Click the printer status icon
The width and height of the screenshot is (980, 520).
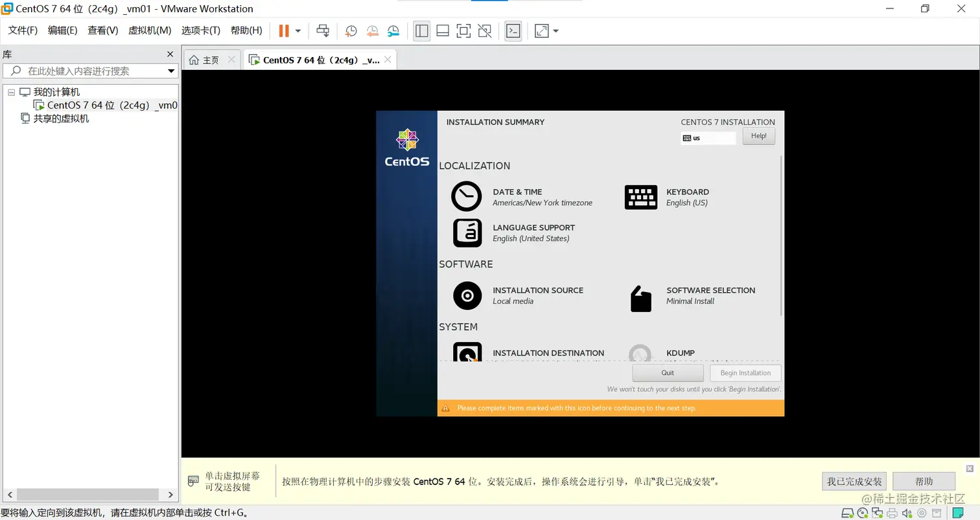coord(892,514)
